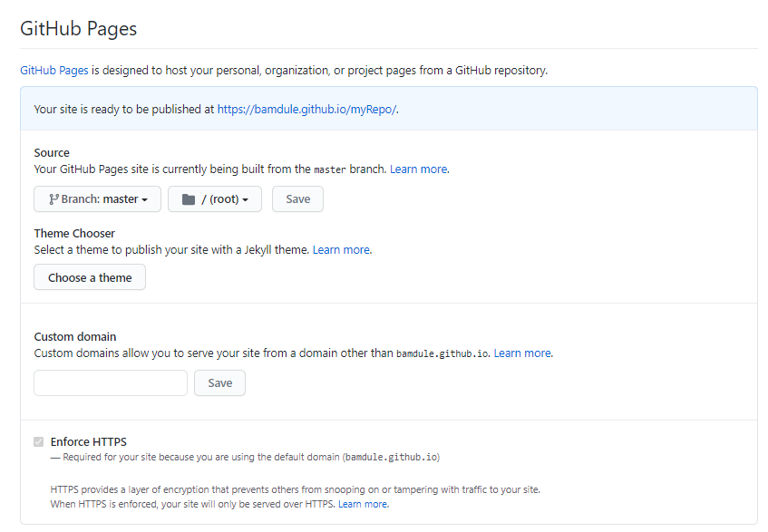Screen dimensions: 768x532
Task: Open the published site URL bamdule.github.io/myRepo
Action: (x=307, y=109)
